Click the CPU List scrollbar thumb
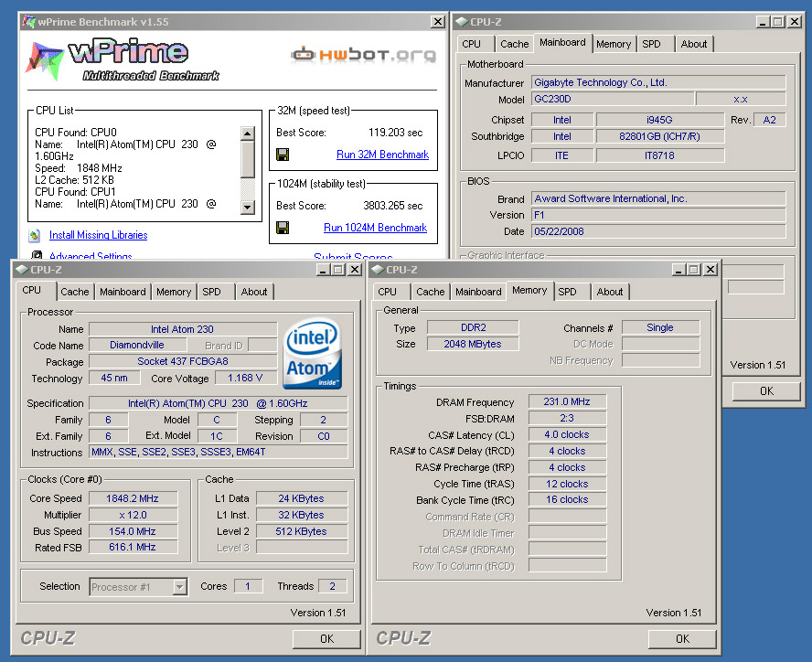The width and height of the screenshot is (812, 662). coord(248,159)
